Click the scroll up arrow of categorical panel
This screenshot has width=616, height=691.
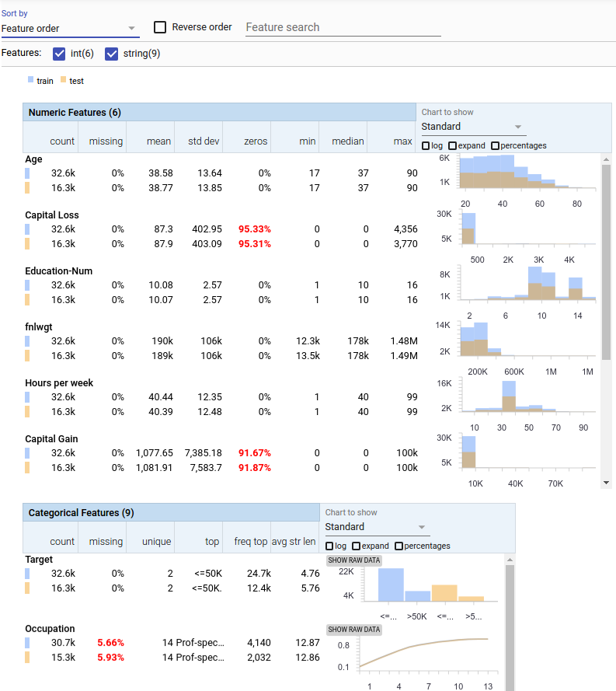point(510,560)
